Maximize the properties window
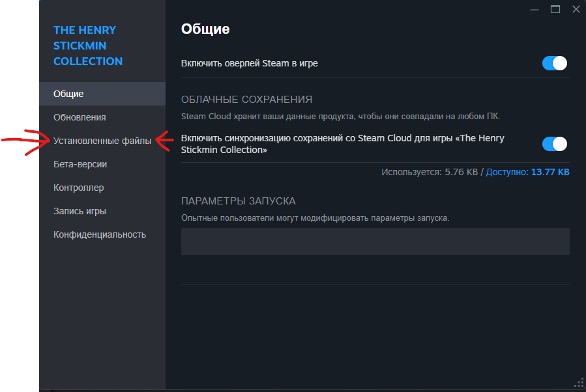 pyautogui.click(x=555, y=9)
